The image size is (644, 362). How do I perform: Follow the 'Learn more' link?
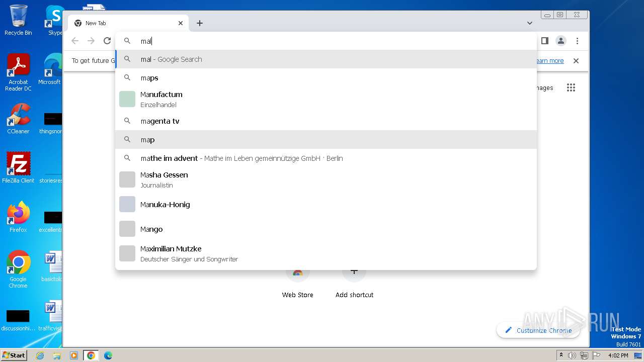click(549, 61)
